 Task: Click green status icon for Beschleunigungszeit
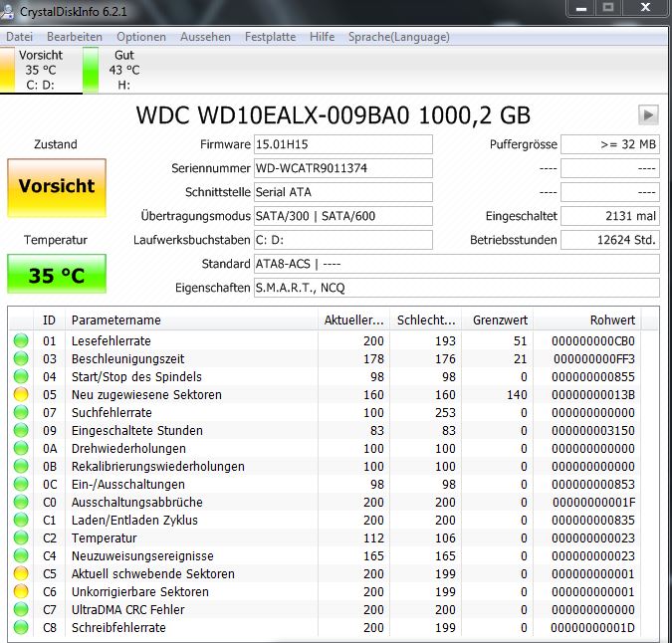tap(21, 359)
